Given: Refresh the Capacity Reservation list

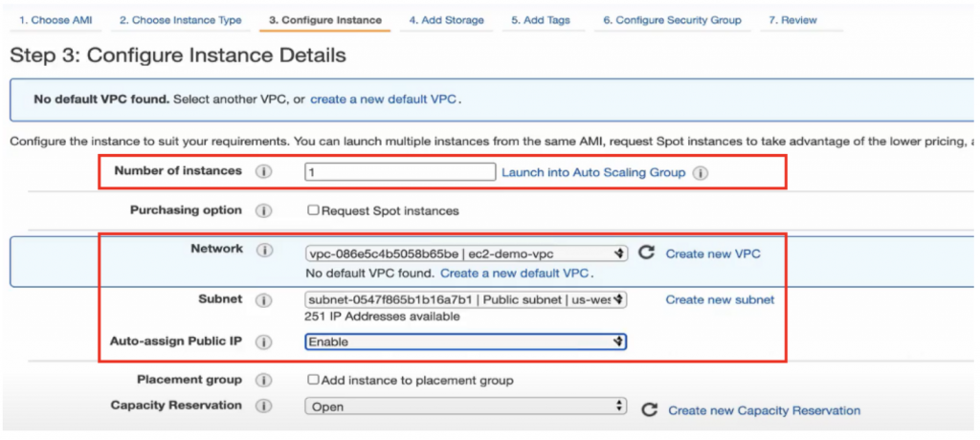Looking at the screenshot, I should tap(650, 409).
